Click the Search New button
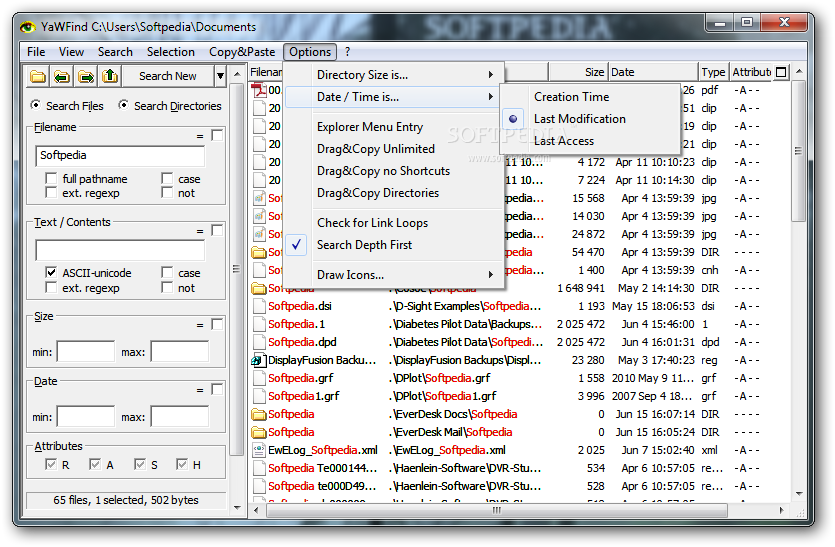 168,77
